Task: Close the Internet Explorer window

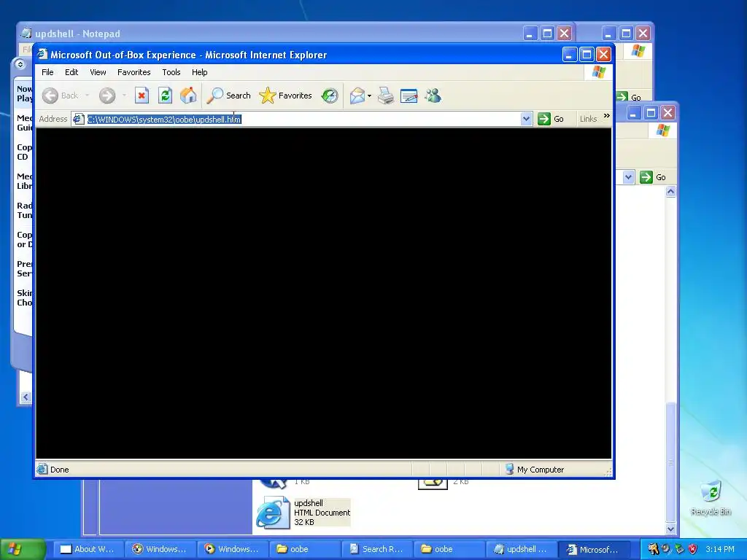Action: coord(603,54)
